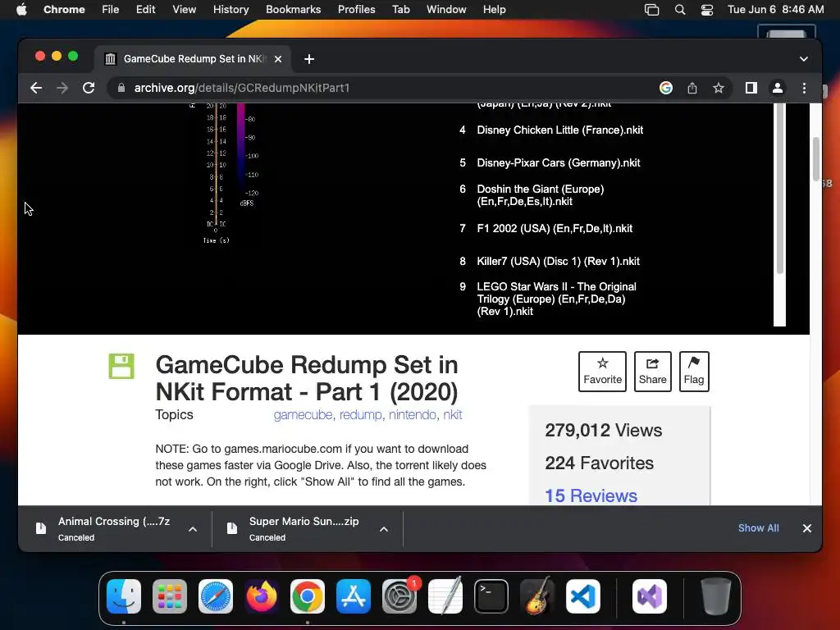Open the Chrome profile icon
The image size is (840, 630).
click(778, 88)
